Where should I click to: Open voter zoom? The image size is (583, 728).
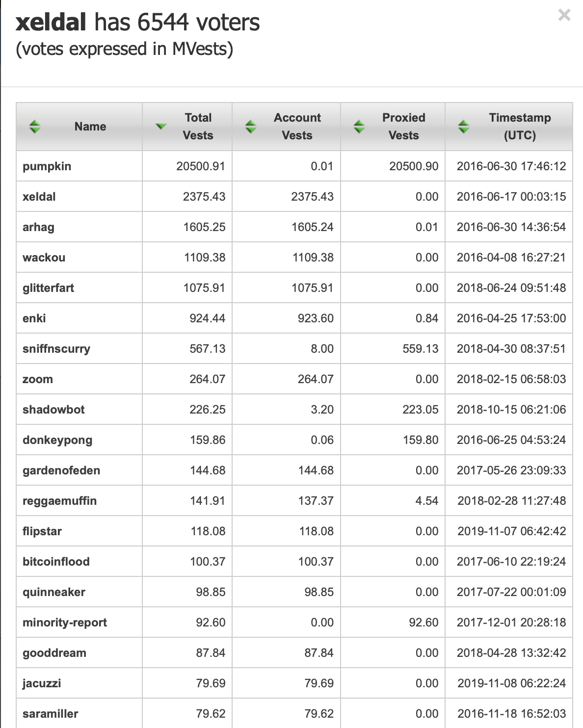pos(37,379)
